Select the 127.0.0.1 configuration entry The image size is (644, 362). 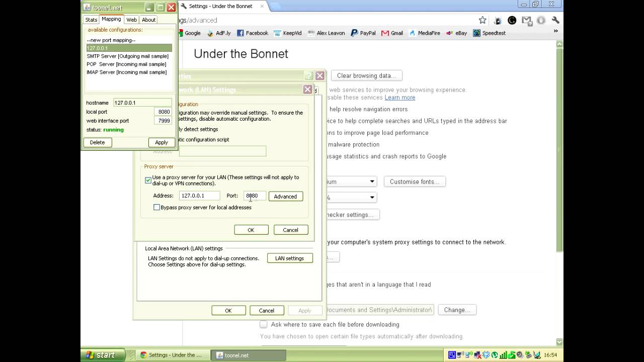(x=129, y=48)
